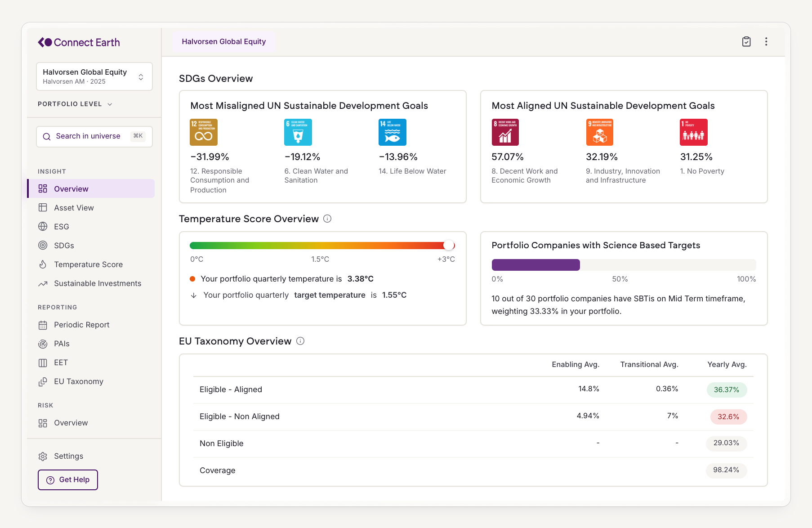Image resolution: width=812 pixels, height=528 pixels.
Task: Click the SDG 12 Responsible Consumption tile
Action: 204,132
